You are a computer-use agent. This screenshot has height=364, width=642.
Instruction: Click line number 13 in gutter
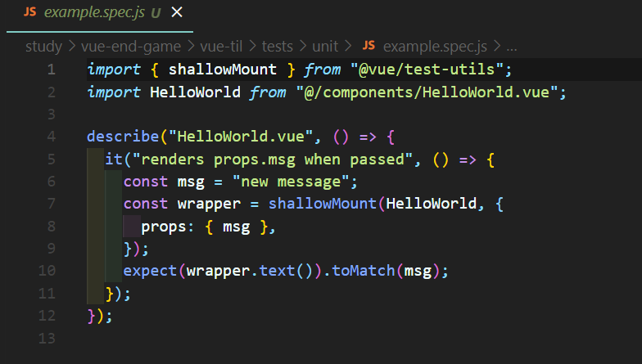(47, 338)
